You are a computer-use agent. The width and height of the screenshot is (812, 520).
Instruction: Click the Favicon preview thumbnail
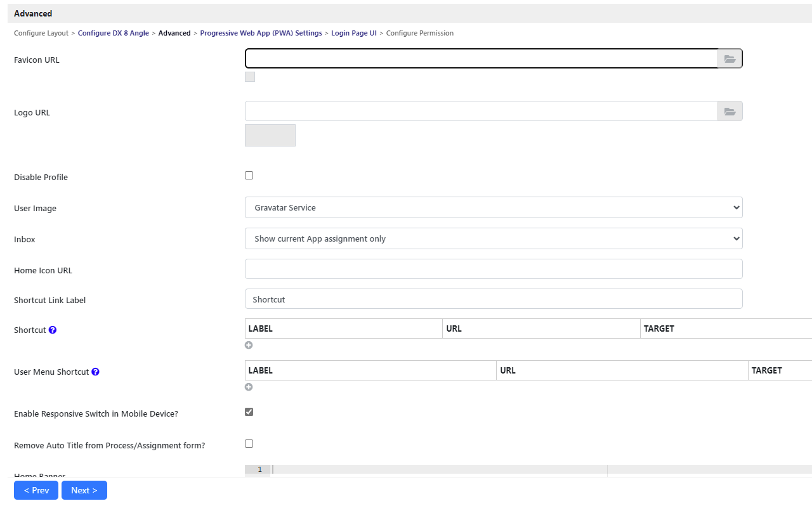coord(250,77)
